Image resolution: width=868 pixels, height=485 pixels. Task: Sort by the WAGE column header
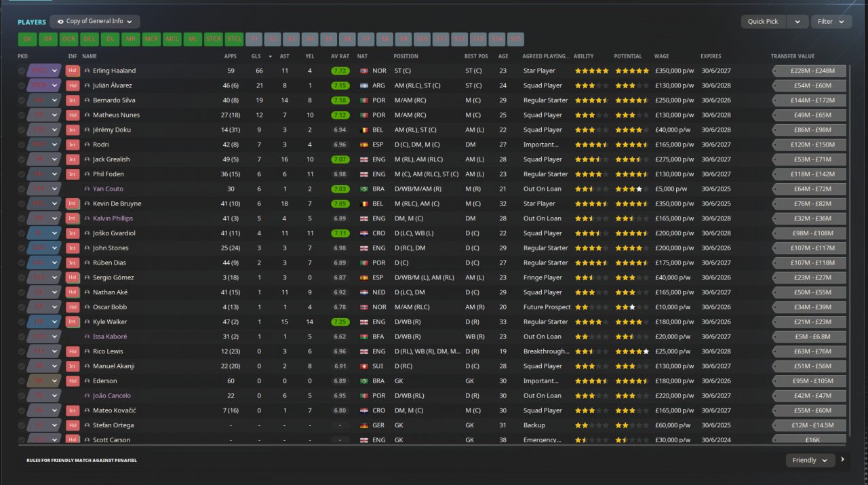661,56
